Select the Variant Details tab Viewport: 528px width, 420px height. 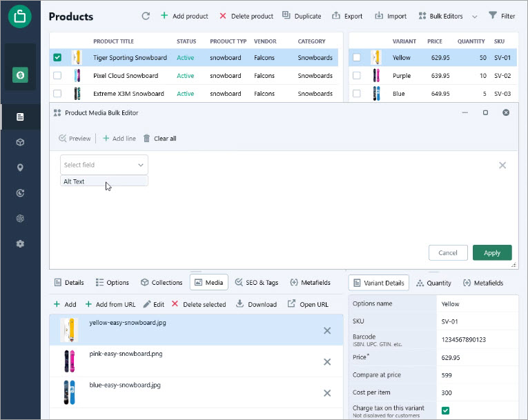coord(379,283)
